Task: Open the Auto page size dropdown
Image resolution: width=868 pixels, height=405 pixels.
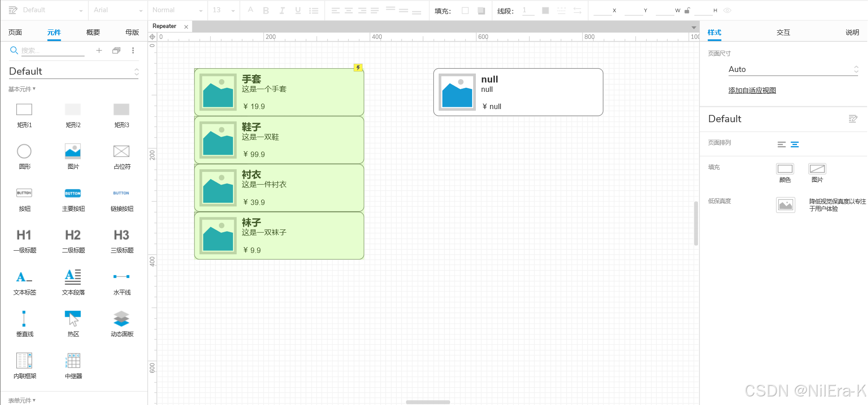Action: click(x=793, y=69)
